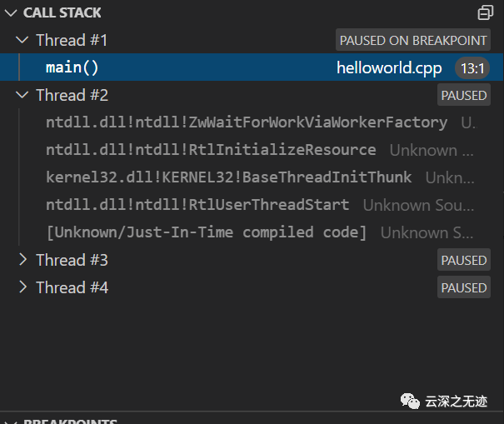The width and height of the screenshot is (504, 424).
Task: Expand Thread #4 chevron
Action: (22, 287)
